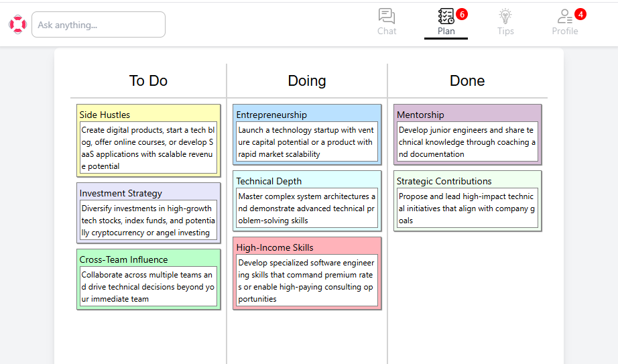Click the Chat speech bubble icon
This screenshot has height=364, width=618.
387,16
